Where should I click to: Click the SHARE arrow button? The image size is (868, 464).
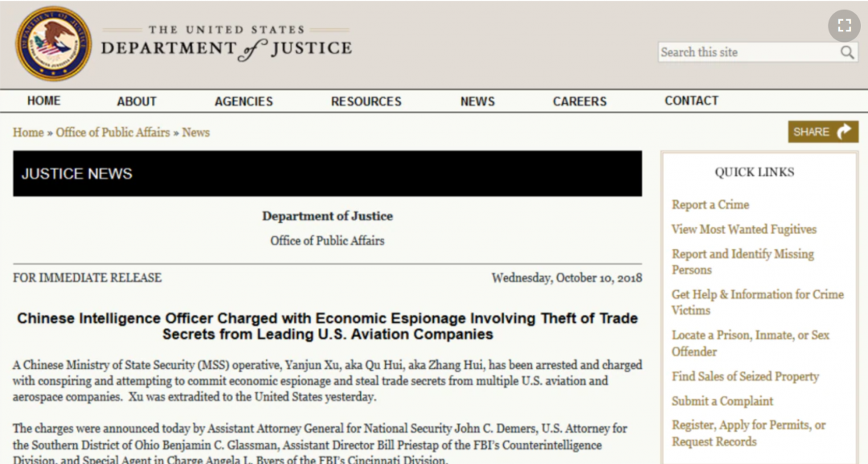[x=823, y=132]
